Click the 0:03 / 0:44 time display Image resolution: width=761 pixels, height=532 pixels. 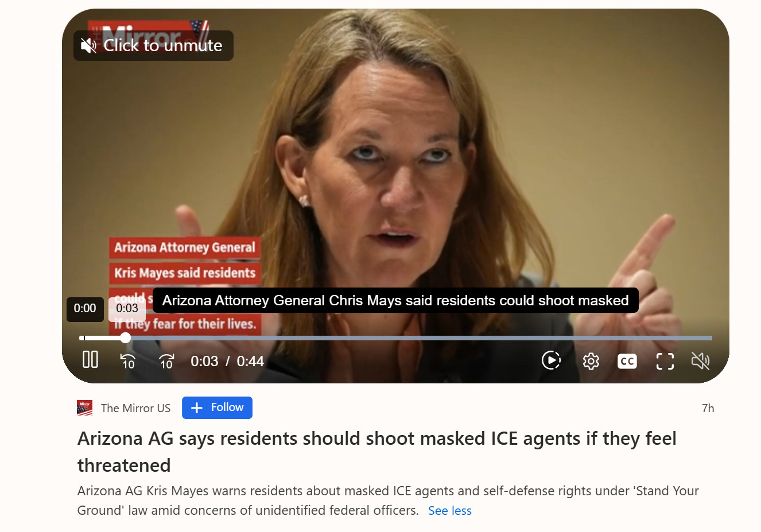(227, 361)
